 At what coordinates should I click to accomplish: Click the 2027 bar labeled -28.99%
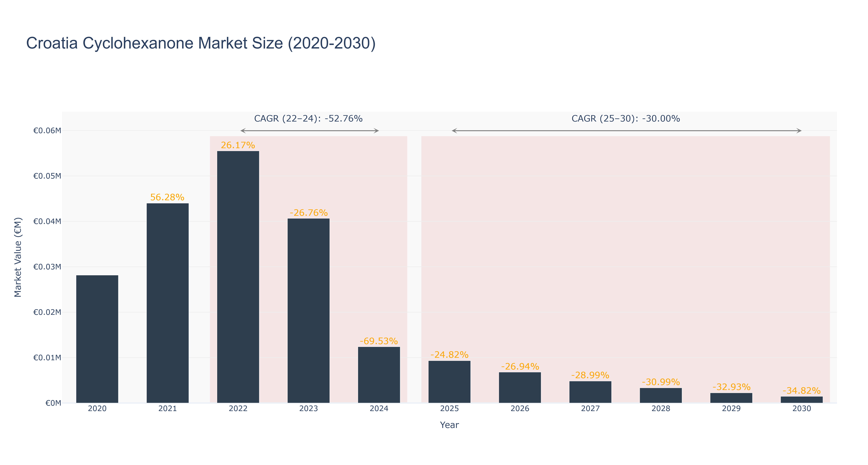coord(590,392)
